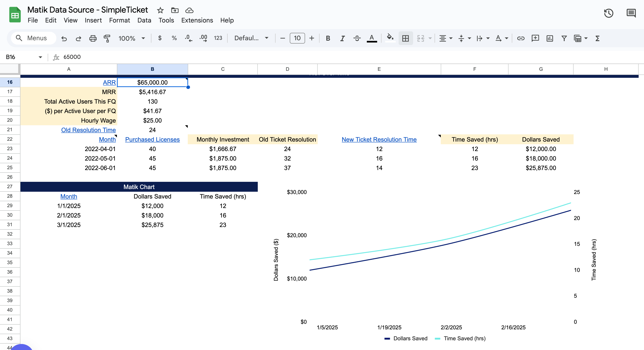644x350 pixels.
Task: Click the Create a filter icon
Action: [564, 38]
